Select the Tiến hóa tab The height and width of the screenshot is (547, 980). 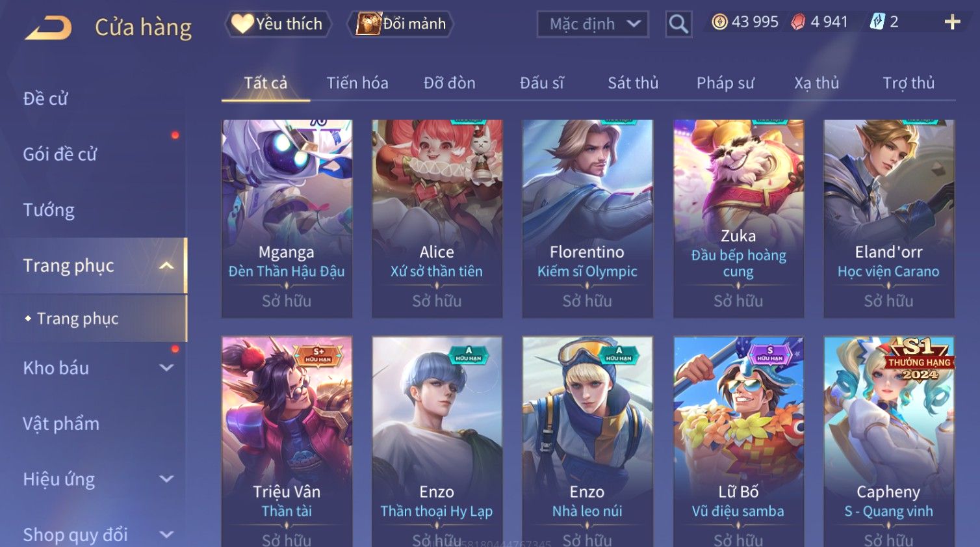coord(357,83)
